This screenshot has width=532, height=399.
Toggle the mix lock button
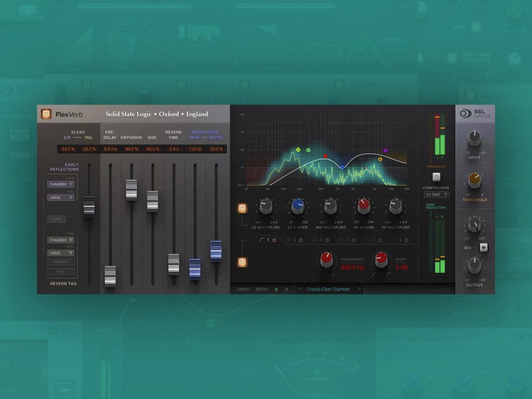tap(483, 248)
